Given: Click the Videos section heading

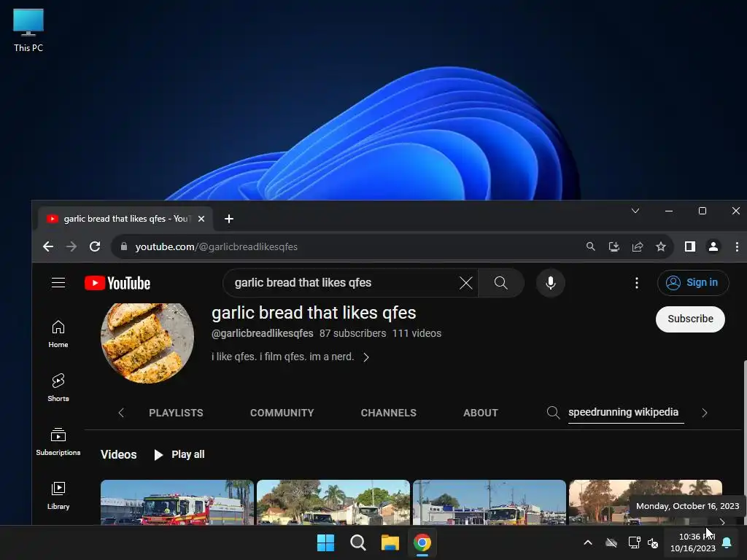Looking at the screenshot, I should [x=119, y=455].
